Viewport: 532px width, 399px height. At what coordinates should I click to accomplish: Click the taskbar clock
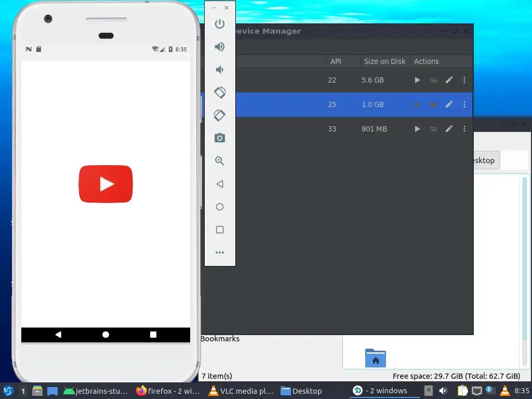point(522,391)
